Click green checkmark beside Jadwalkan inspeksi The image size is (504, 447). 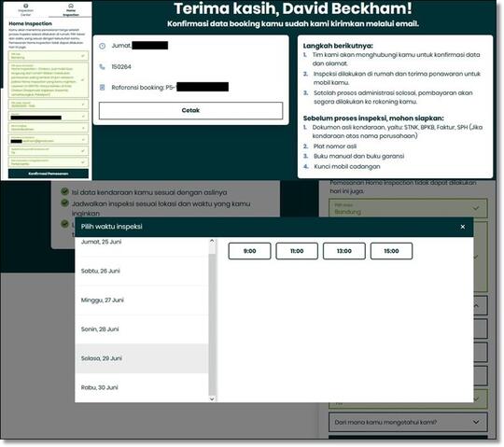point(64,203)
